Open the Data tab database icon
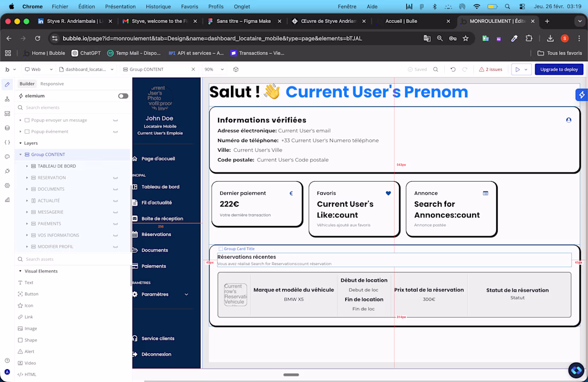This screenshot has height=382, width=588. click(x=7, y=128)
